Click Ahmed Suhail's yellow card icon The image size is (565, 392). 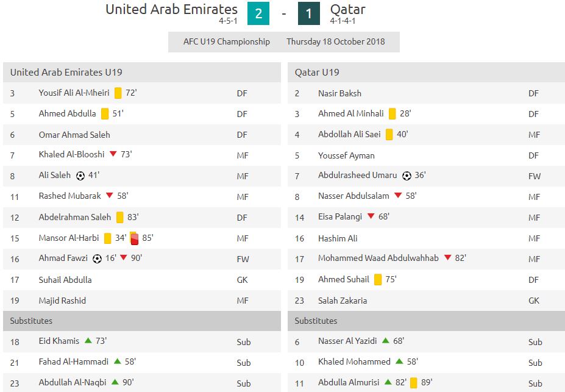378,280
